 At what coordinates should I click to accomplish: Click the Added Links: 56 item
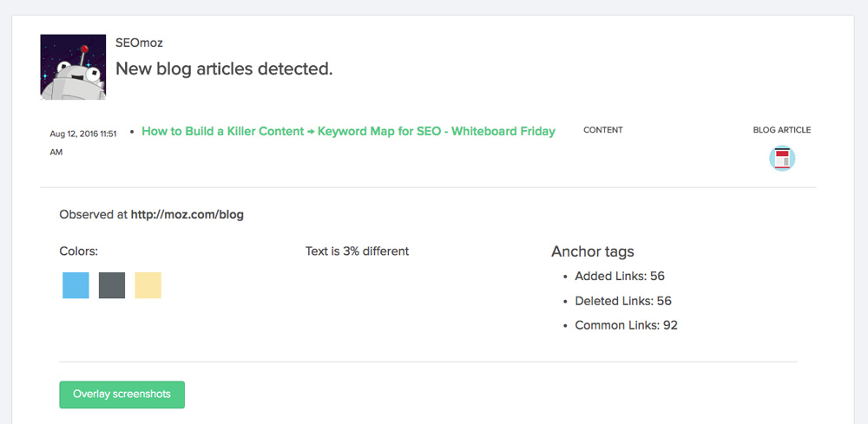(x=620, y=275)
